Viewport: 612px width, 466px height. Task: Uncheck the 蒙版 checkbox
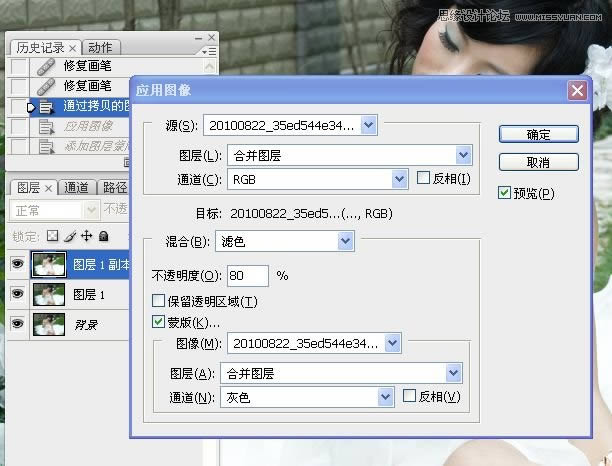pos(158,322)
